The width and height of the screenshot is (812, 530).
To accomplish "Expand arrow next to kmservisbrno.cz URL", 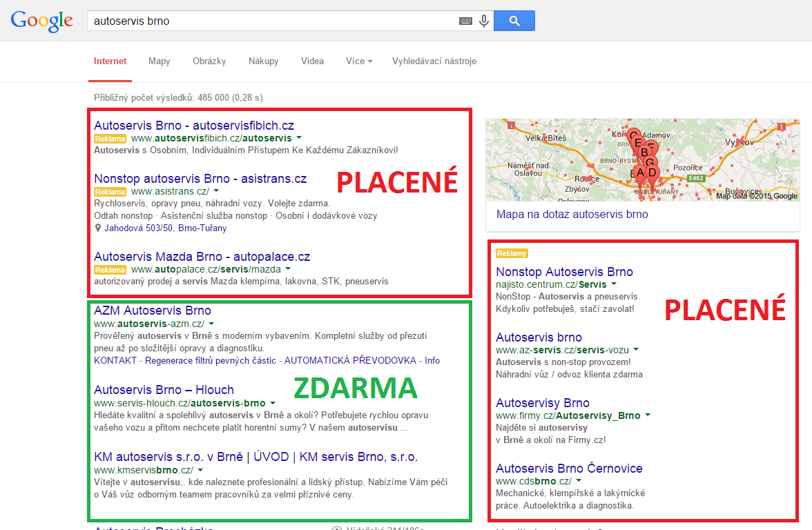I will (x=200, y=471).
